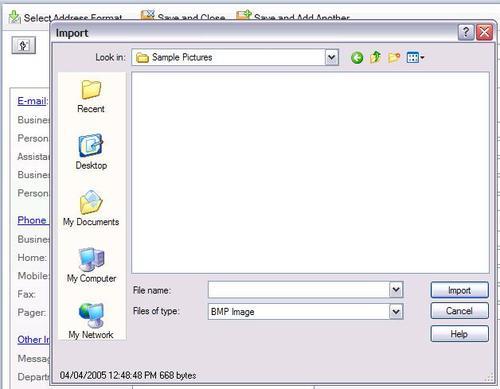Click Select Address Format toolbar icon
Image resolution: width=500 pixels, height=389 pixels.
(x=15, y=17)
